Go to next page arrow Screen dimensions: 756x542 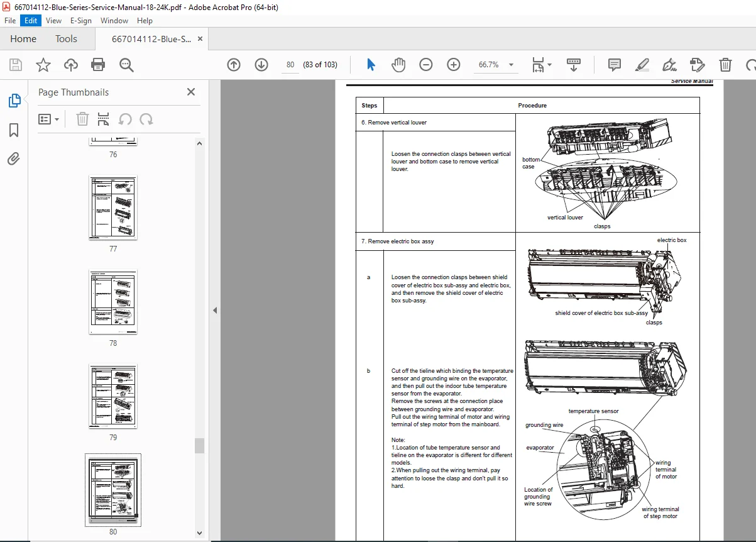pos(261,64)
